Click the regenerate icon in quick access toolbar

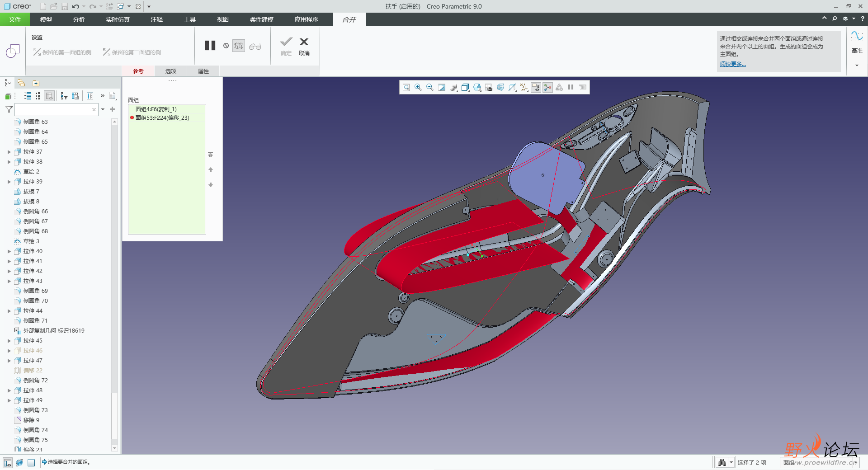click(x=109, y=6)
